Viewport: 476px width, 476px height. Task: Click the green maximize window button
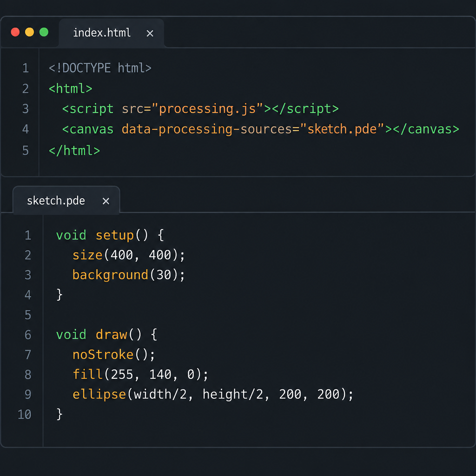pyautogui.click(x=44, y=32)
